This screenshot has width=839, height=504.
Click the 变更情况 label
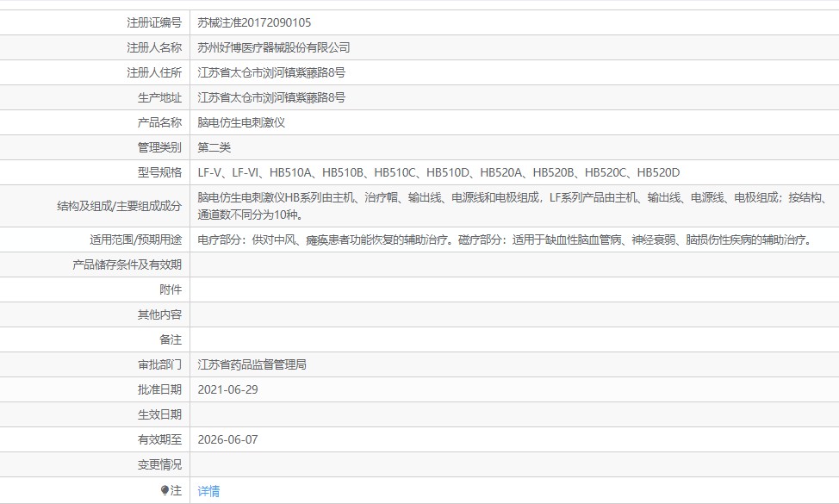tap(159, 464)
